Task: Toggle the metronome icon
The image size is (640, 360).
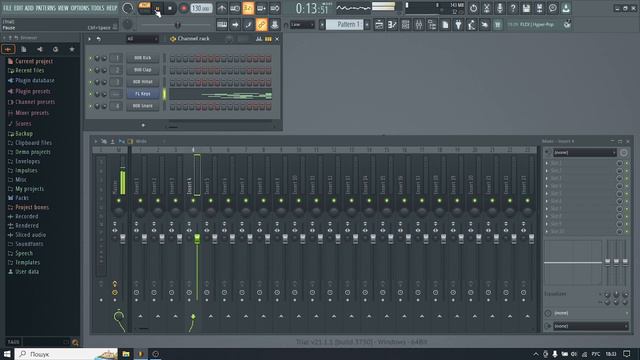Action: pos(222,8)
